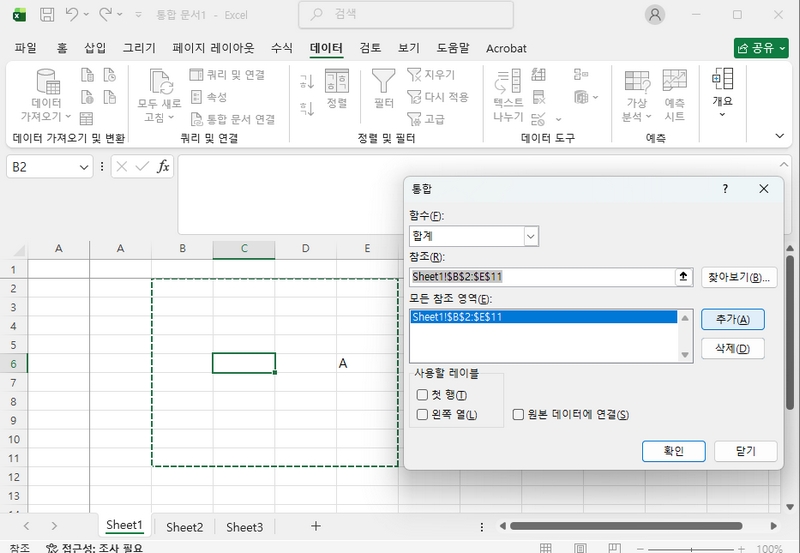The width and height of the screenshot is (800, 553).
Task: Click the Normal view icon in status bar
Action: [x=545, y=548]
